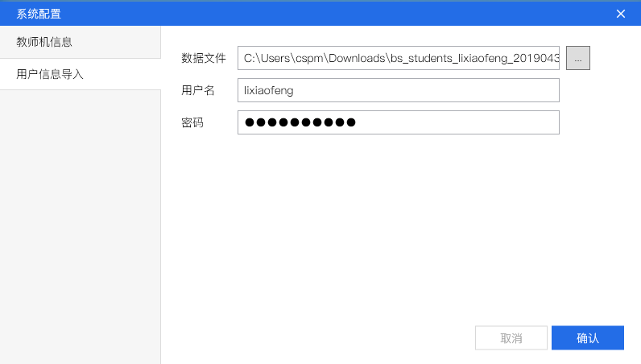
Task: Click empty space right of password dots
Action: click(x=459, y=122)
